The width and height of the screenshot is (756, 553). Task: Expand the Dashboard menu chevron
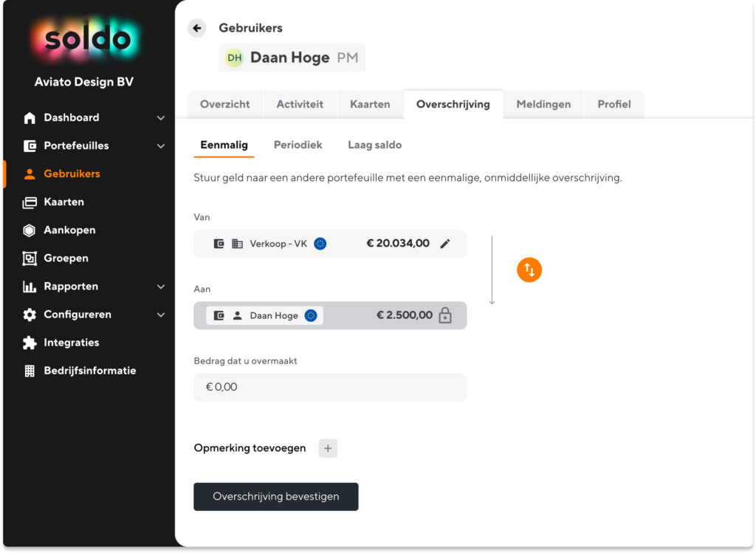click(160, 117)
